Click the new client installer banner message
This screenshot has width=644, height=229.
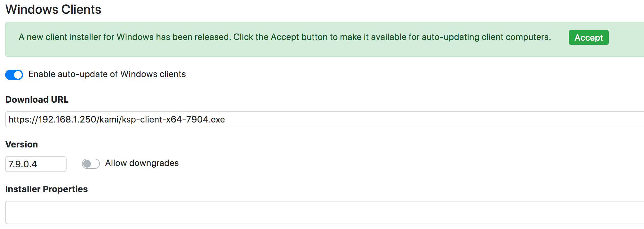(285, 37)
